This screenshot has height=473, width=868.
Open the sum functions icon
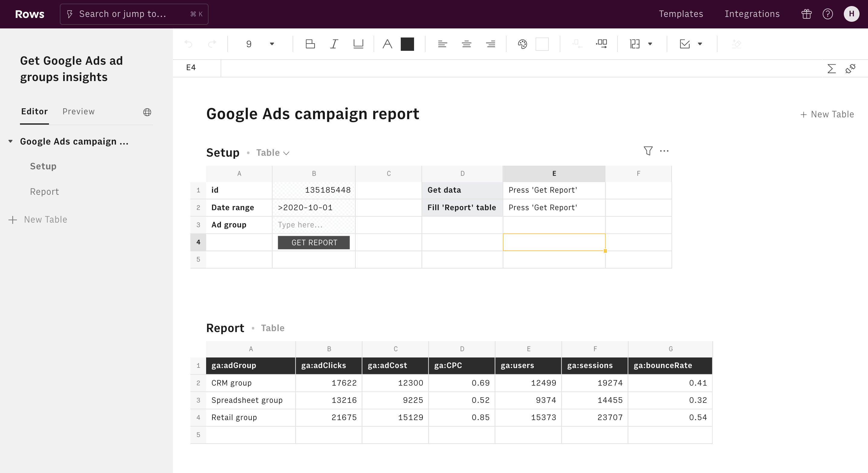[831, 68]
